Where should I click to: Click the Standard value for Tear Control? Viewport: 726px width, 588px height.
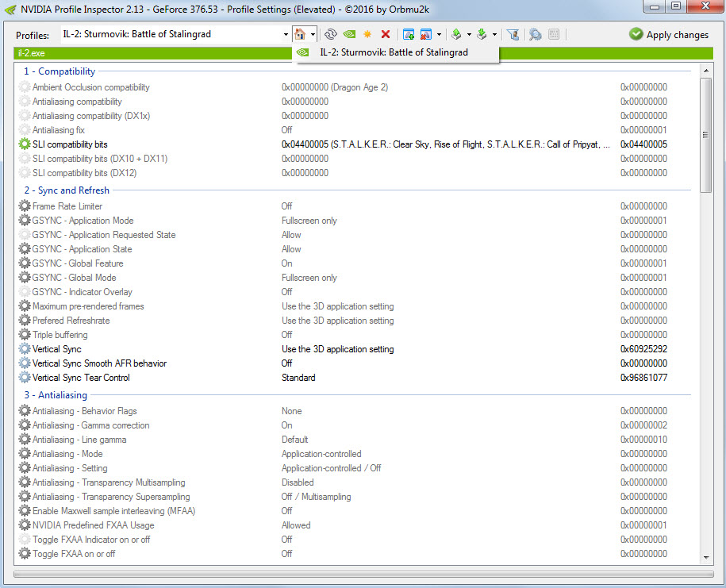tap(298, 378)
